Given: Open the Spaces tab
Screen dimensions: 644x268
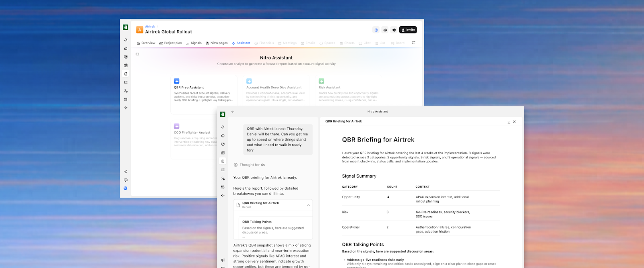Looking at the screenshot, I should pyautogui.click(x=327, y=43).
